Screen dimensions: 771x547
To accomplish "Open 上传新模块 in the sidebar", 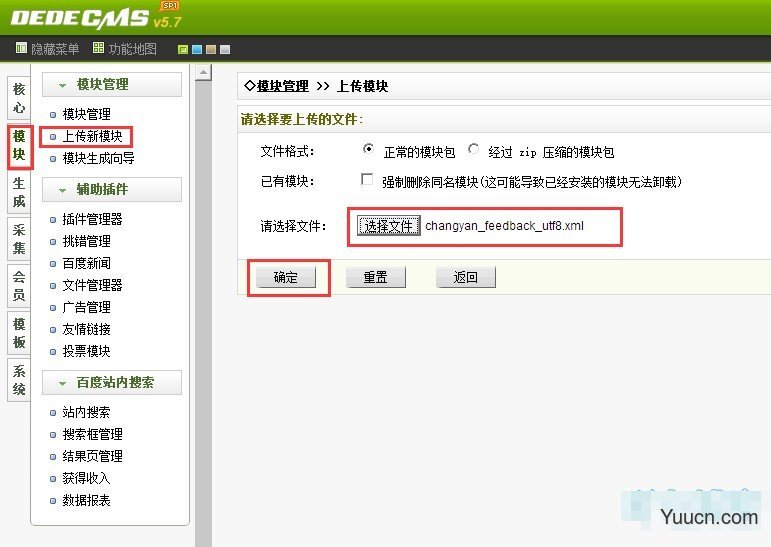I will pyautogui.click(x=92, y=136).
